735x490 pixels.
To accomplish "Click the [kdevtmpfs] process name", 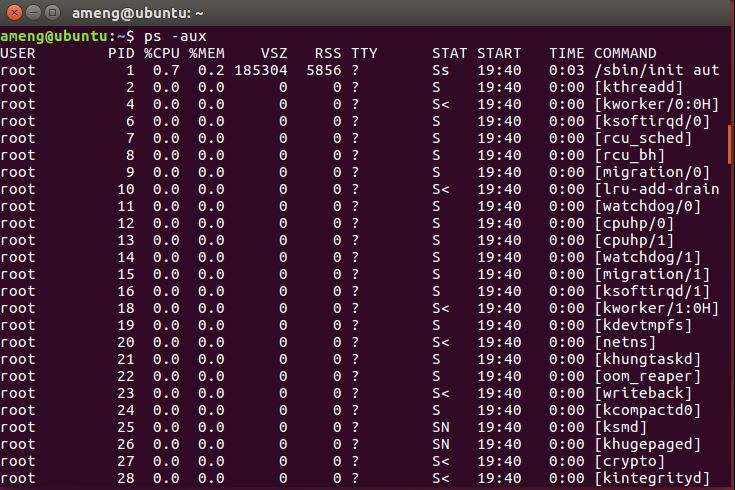I will [x=643, y=325].
